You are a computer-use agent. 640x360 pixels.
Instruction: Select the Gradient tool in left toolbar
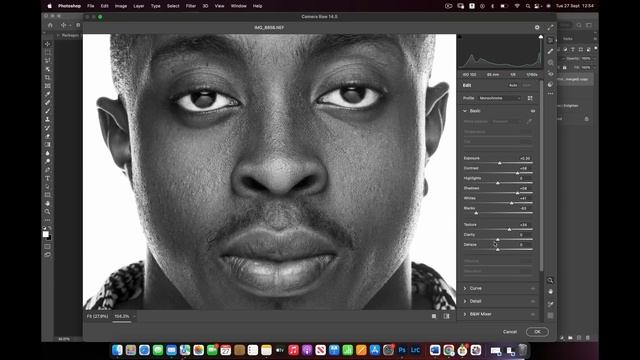click(48, 144)
